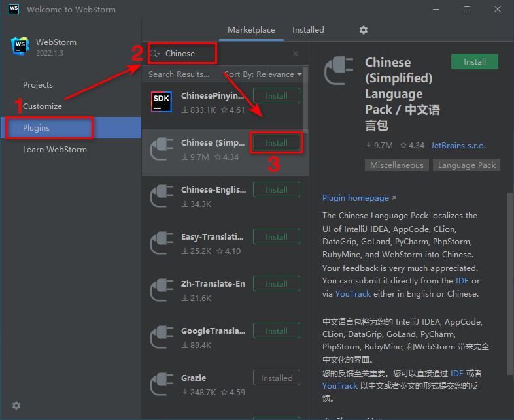Image resolution: width=514 pixels, height=420 pixels.
Task: Click into the plugin search field containing Chinese
Action: (226, 54)
